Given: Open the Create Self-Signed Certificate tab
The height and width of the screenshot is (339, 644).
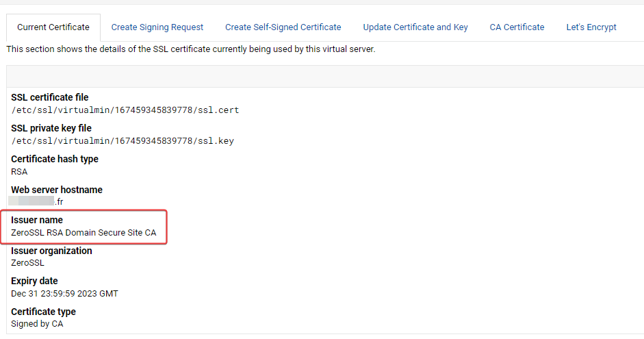Looking at the screenshot, I should coord(283,27).
